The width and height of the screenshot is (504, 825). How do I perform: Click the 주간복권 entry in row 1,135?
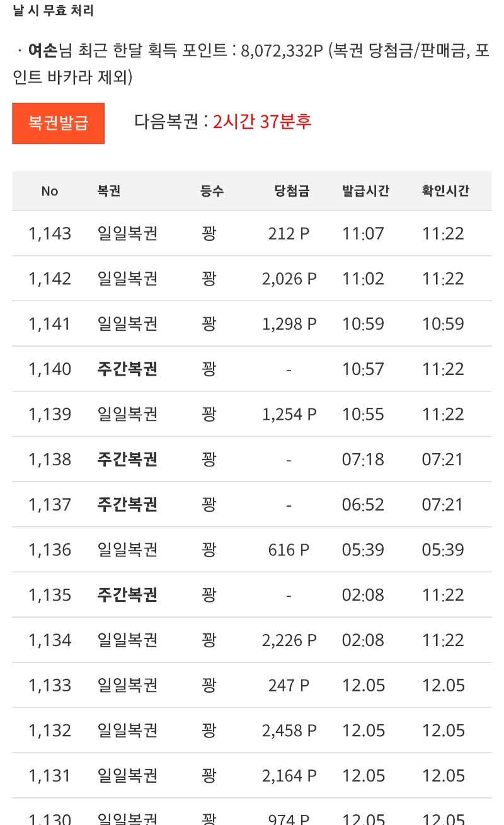[127, 595]
